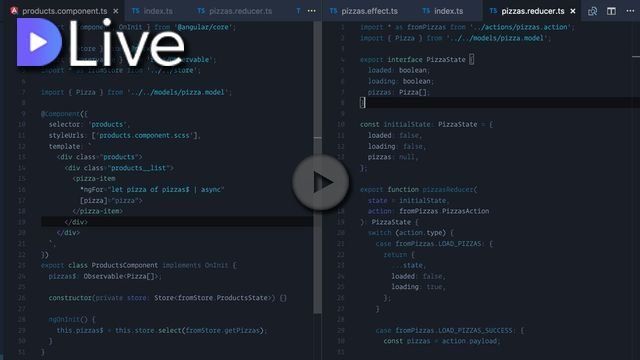Screen dimensions: 640x360
Task: Click Angular file icon on products.component.ts tab
Action: point(14,11)
